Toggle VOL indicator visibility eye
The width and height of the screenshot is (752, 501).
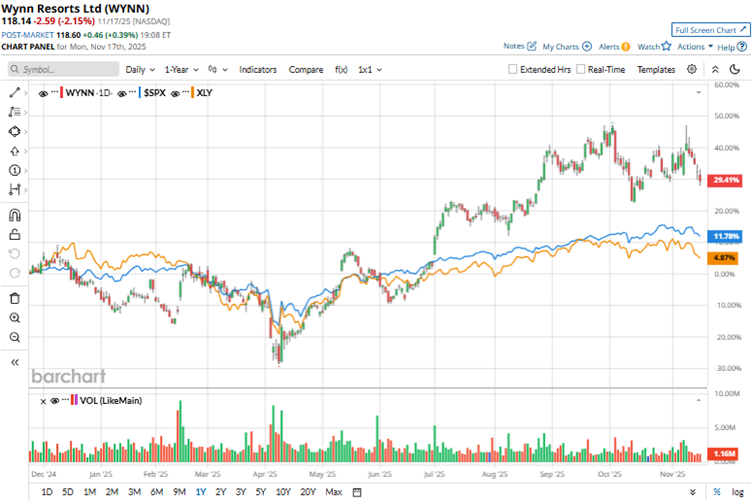[x=55, y=401]
